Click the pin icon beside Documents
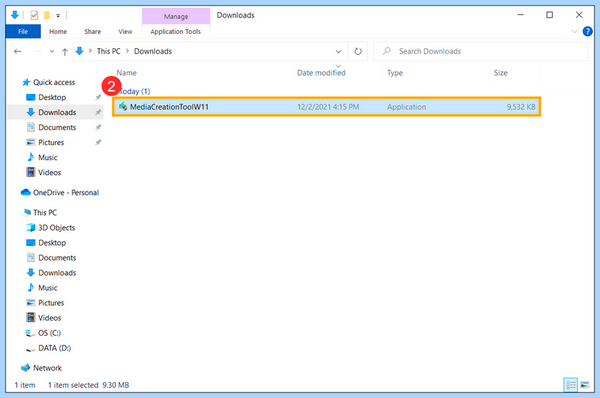Image resolution: width=600 pixels, height=398 pixels. (x=98, y=127)
